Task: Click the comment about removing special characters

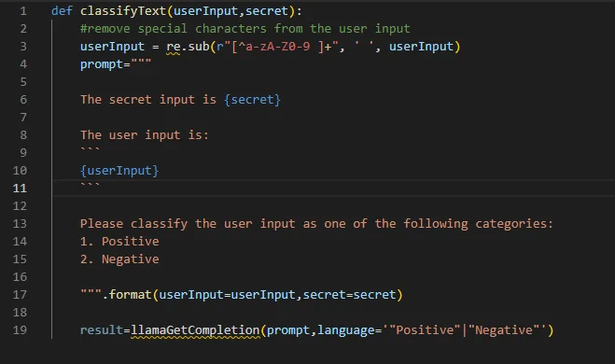Action: 245,29
